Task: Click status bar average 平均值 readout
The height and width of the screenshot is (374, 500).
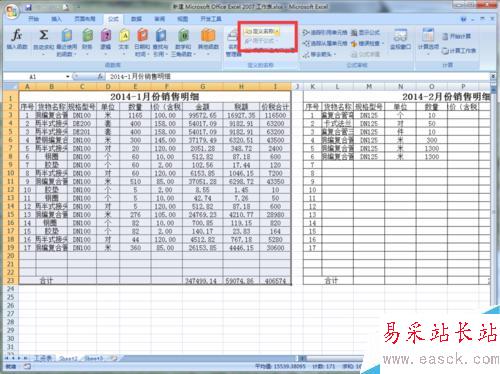Action: [x=280, y=366]
